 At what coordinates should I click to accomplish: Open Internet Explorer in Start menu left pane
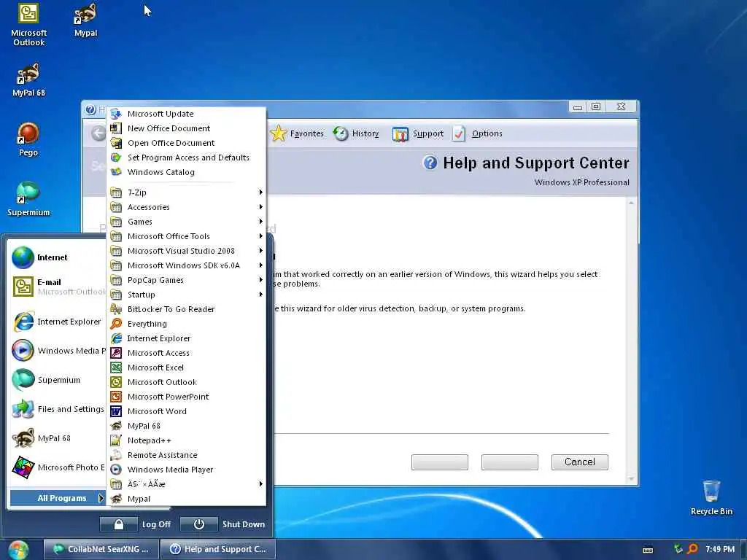click(57, 322)
